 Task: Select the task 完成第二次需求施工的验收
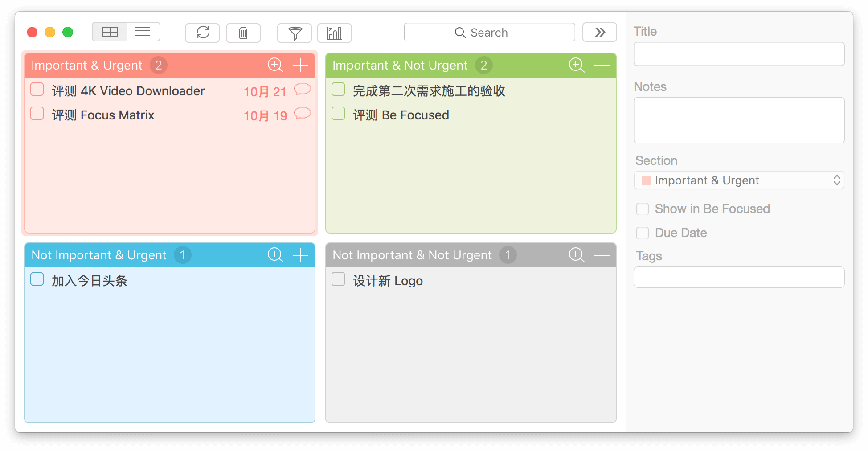pyautogui.click(x=429, y=91)
